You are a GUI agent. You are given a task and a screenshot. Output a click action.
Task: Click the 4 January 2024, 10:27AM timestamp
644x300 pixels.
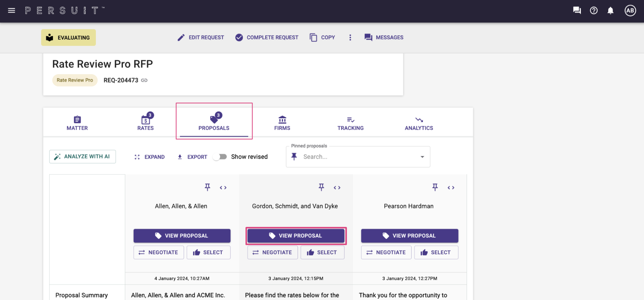pos(182,279)
